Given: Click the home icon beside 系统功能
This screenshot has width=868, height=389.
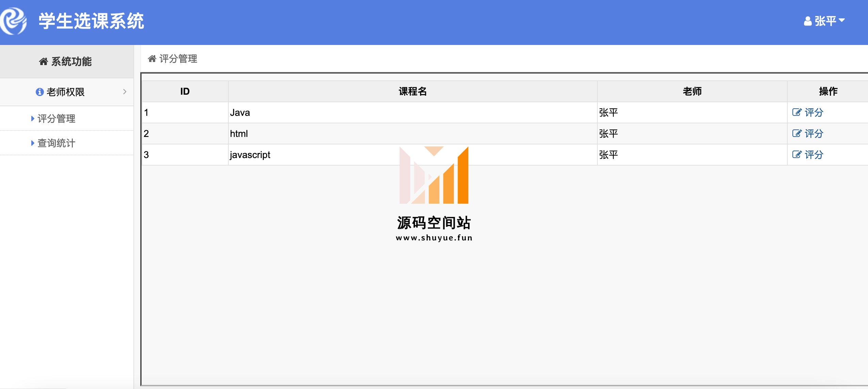Looking at the screenshot, I should click(x=43, y=61).
